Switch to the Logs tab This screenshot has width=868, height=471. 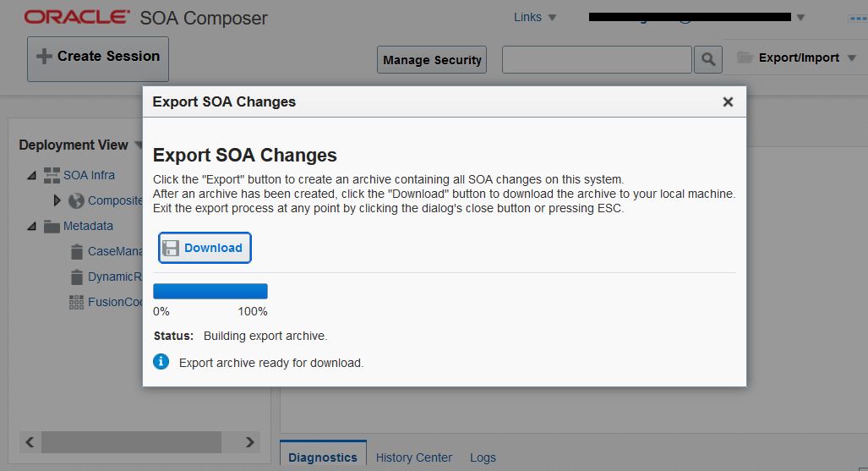483,457
